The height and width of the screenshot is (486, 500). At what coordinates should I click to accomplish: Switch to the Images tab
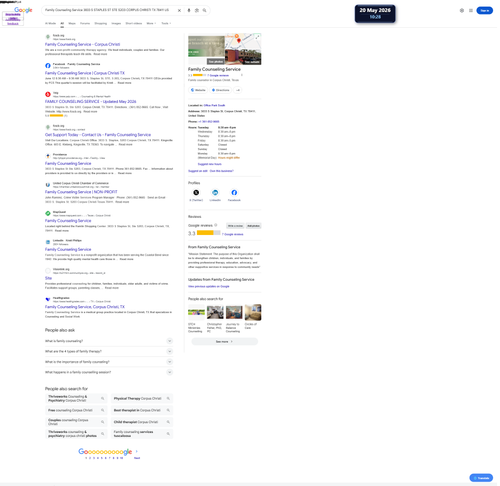(116, 23)
